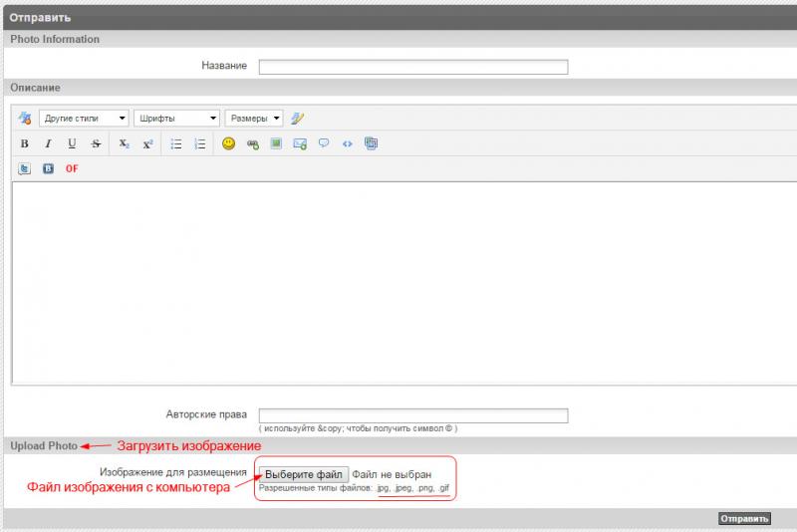The height and width of the screenshot is (532, 797).
Task: Insert a bulleted list
Action: (176, 143)
